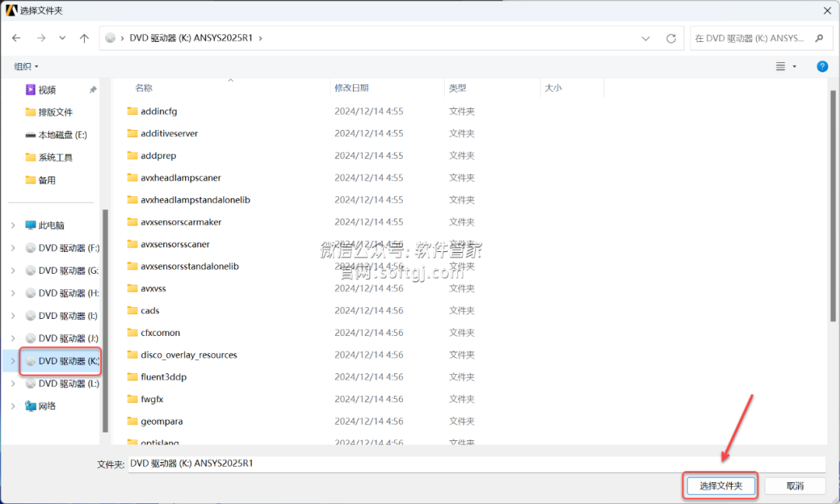Expand the address bar history dropdown
Viewport: 840px width, 504px height.
click(646, 39)
